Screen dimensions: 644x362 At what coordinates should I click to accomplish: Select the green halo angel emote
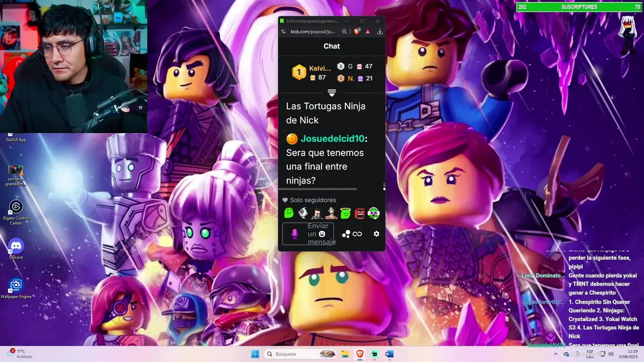coord(345,213)
